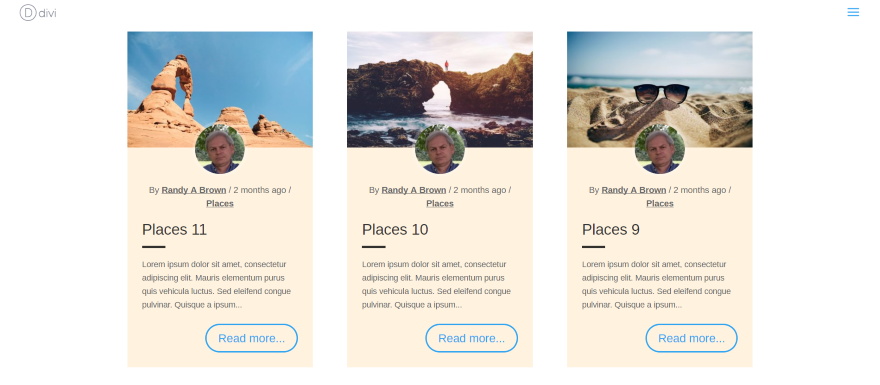Click Randy A Brown on Places 10 card

tap(414, 190)
